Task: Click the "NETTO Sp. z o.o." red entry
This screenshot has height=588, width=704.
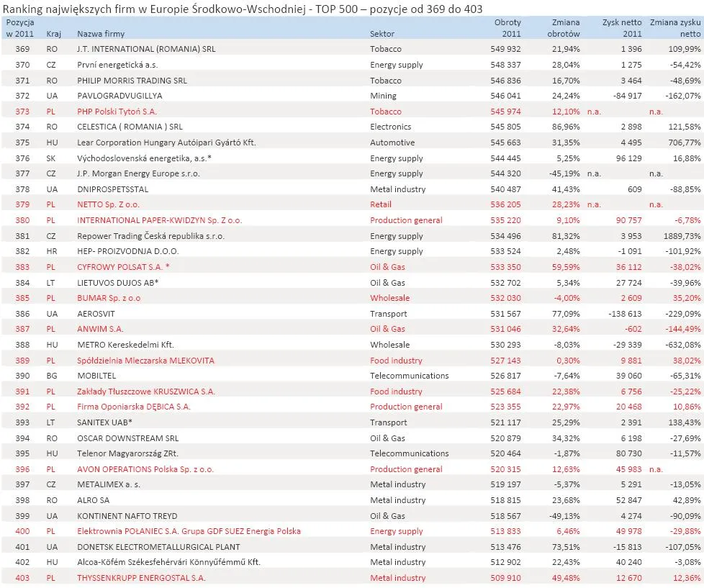Action: 110,204
